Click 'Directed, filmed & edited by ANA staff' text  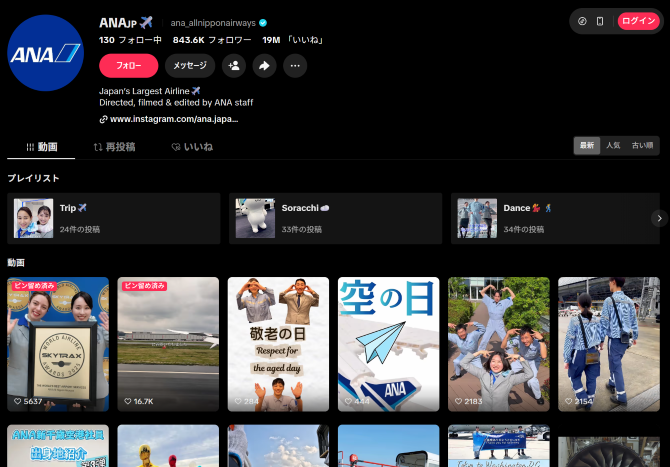pyautogui.click(x=176, y=103)
